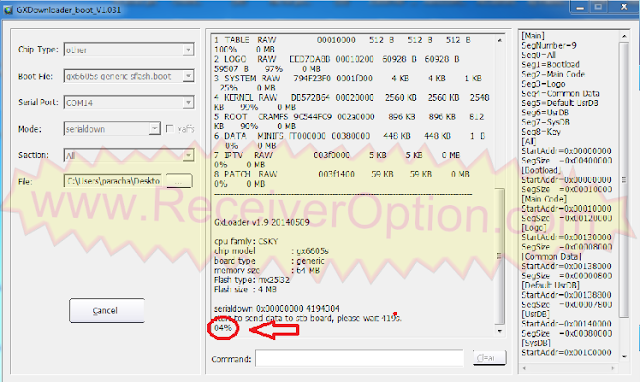Click 'GxLoader v1.9 20140509' log line
Screen dimensions: 640x382
click(262, 222)
